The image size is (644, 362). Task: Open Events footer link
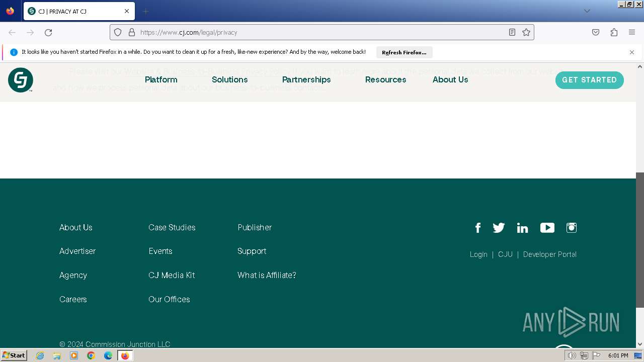tap(160, 251)
